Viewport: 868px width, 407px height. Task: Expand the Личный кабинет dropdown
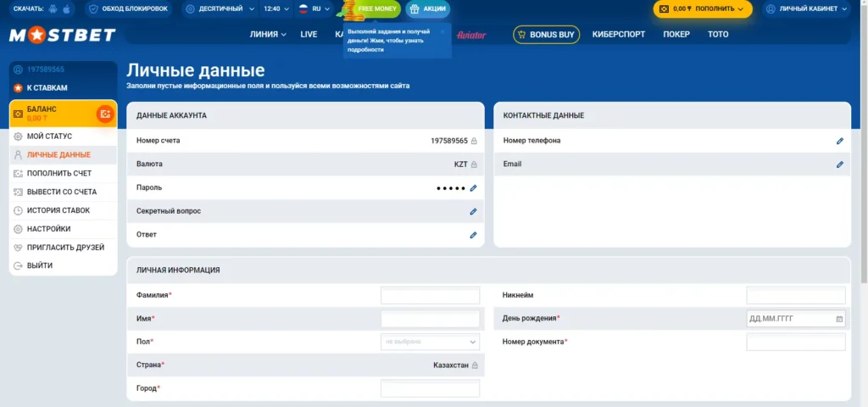click(x=807, y=8)
